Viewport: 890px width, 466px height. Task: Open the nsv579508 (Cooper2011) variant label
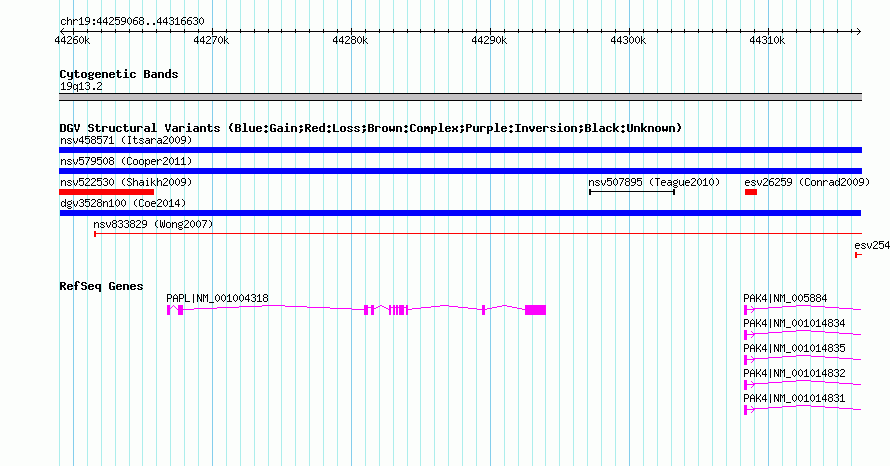126,161
